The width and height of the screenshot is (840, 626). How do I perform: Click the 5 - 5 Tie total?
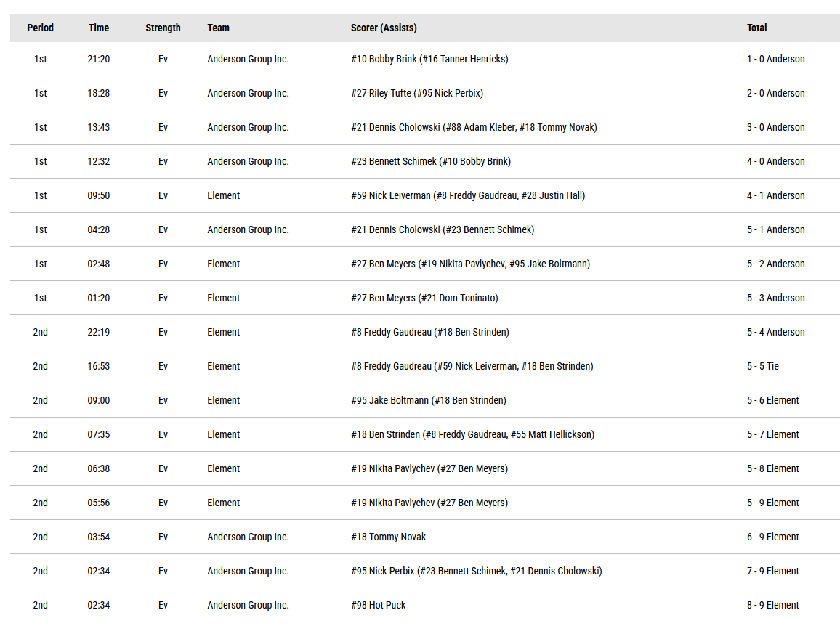click(763, 366)
